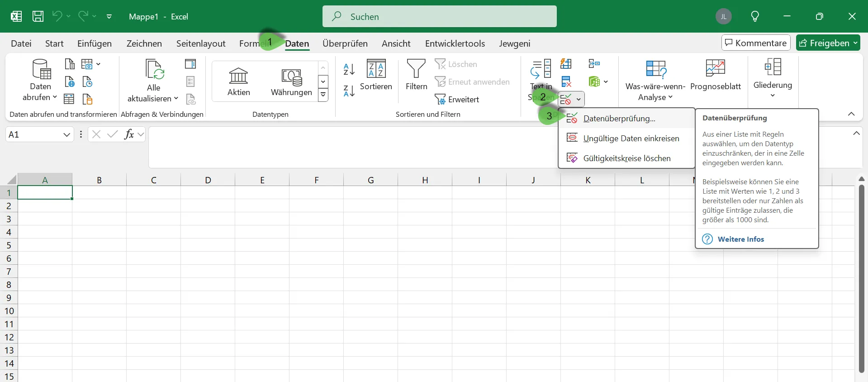Click the JL account avatar
This screenshot has width=868, height=382.
[x=724, y=16]
